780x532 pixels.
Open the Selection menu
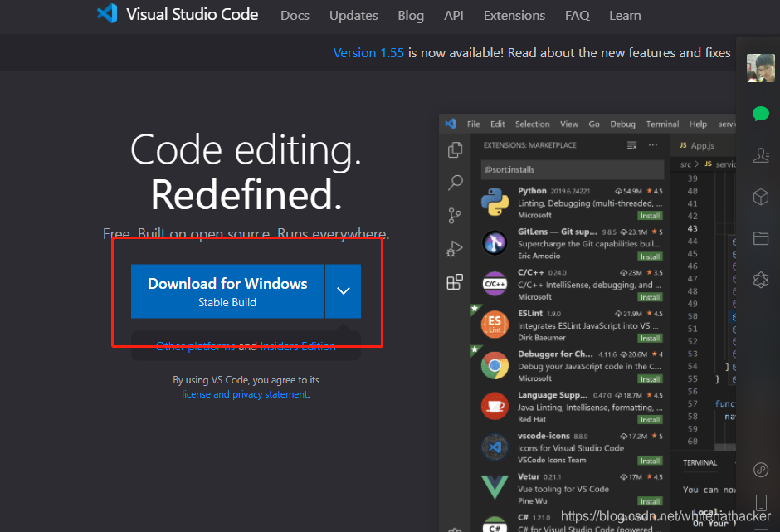(532, 124)
